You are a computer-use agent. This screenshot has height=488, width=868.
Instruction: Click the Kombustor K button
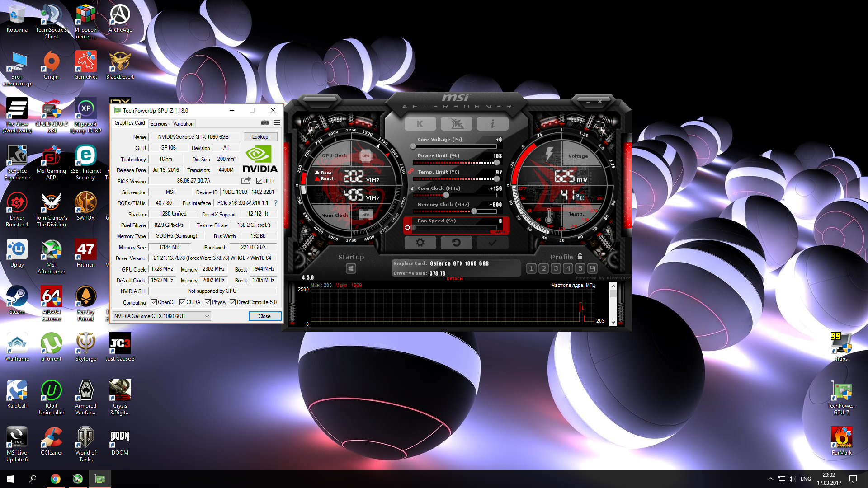[420, 124]
